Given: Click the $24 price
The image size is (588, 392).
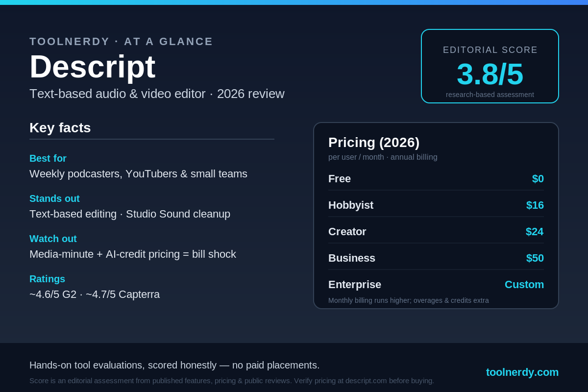Looking at the screenshot, I should pos(535,232).
